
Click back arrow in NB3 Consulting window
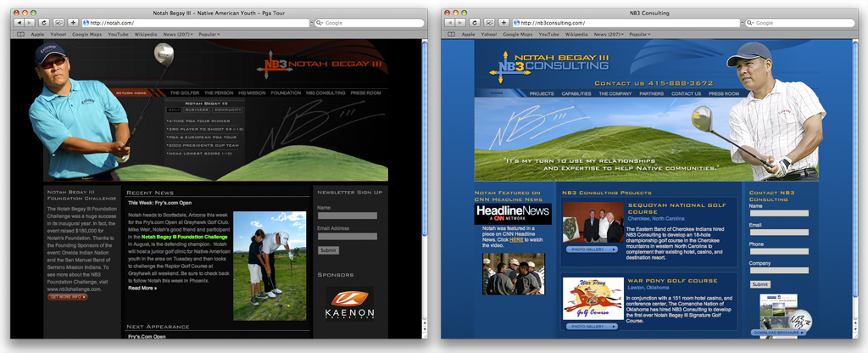[449, 23]
